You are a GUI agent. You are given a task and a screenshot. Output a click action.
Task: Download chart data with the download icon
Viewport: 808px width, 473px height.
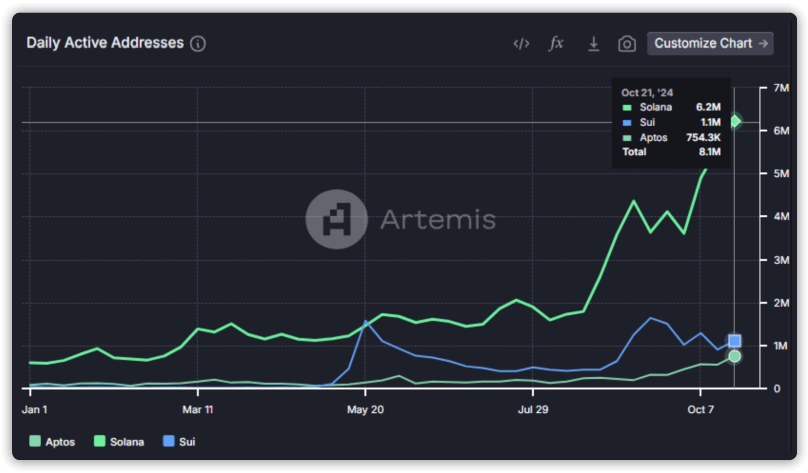[593, 43]
